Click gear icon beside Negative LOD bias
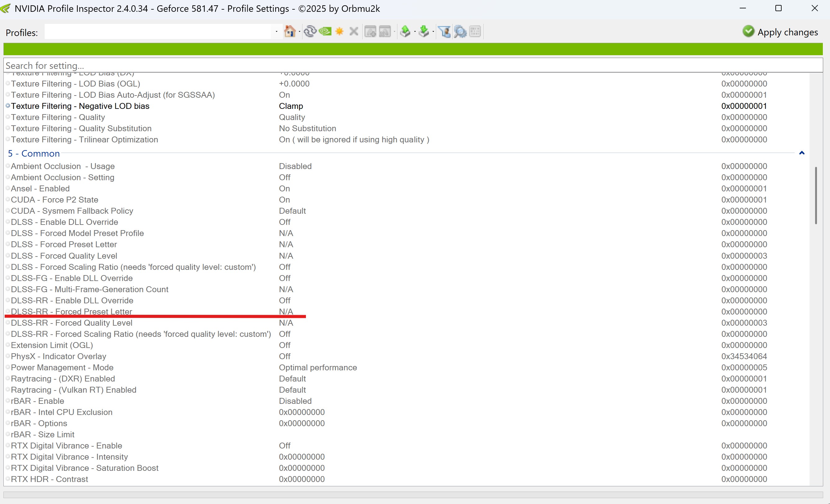Image resolution: width=830 pixels, height=504 pixels. pyautogui.click(x=8, y=106)
